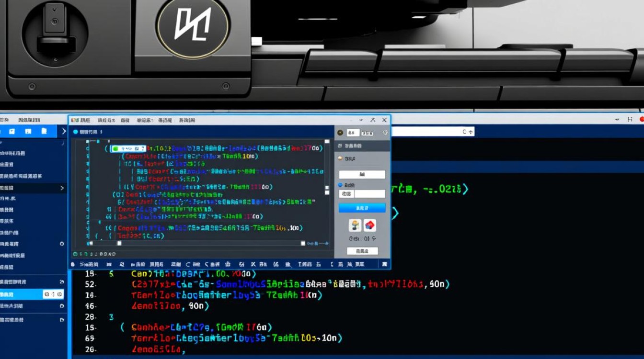Open the last menu in dialog menu bar

coord(187,120)
